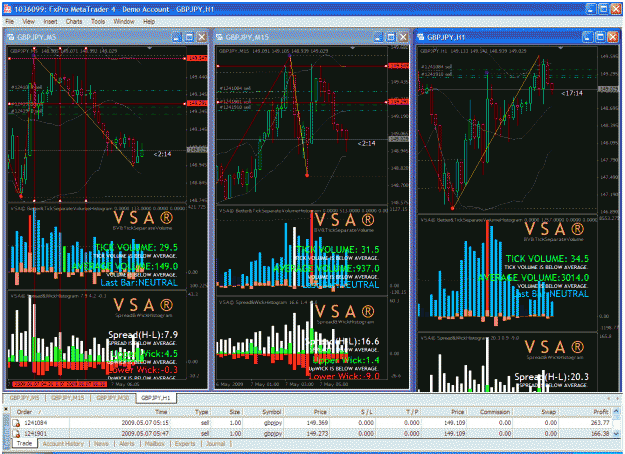Click the GBPJPY,M5 chart window icon
This screenshot has width=625, height=454.
pos(11,37)
